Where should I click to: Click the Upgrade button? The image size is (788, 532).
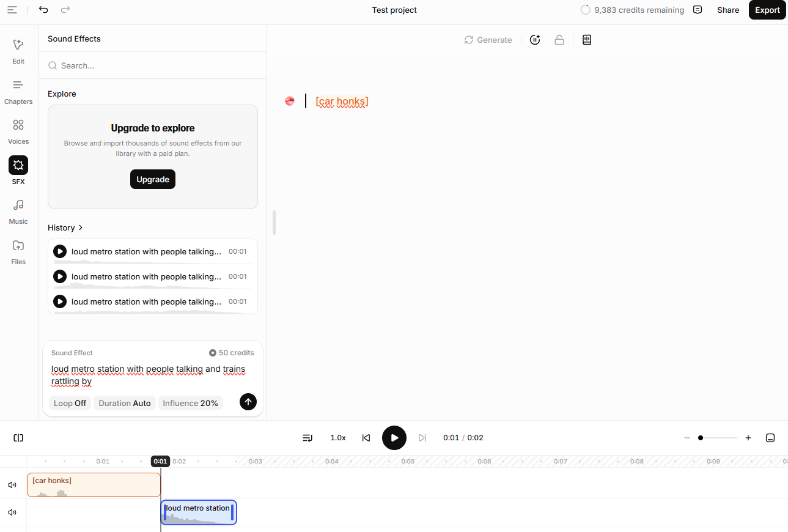pos(153,179)
